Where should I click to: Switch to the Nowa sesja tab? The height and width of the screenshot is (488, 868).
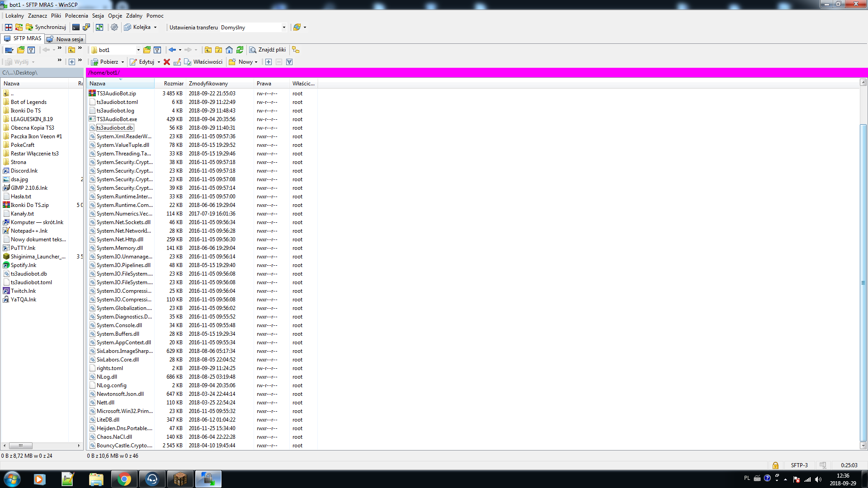(x=66, y=39)
